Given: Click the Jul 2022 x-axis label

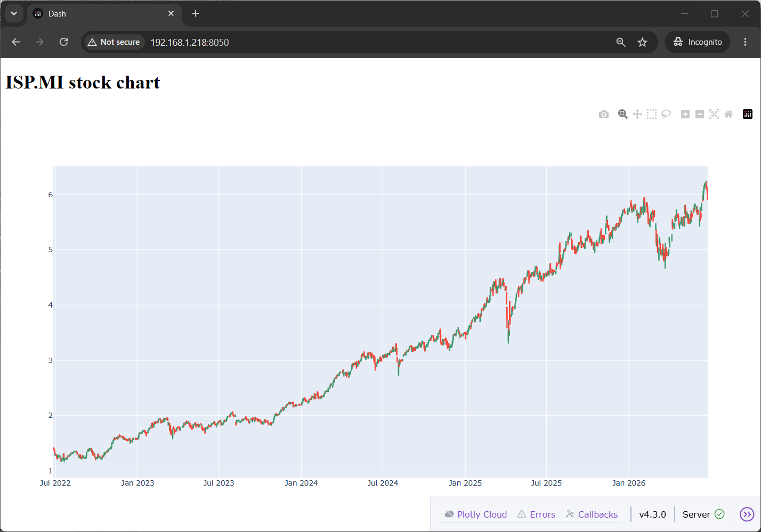Looking at the screenshot, I should [x=55, y=483].
